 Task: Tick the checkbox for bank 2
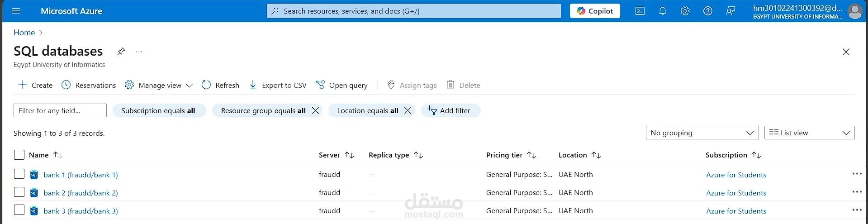19,192
